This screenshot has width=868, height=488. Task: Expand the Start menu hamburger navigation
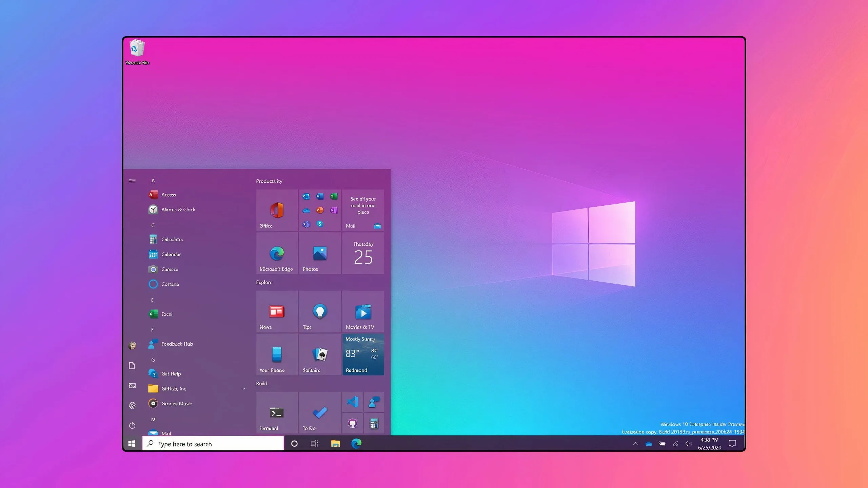pyautogui.click(x=132, y=181)
